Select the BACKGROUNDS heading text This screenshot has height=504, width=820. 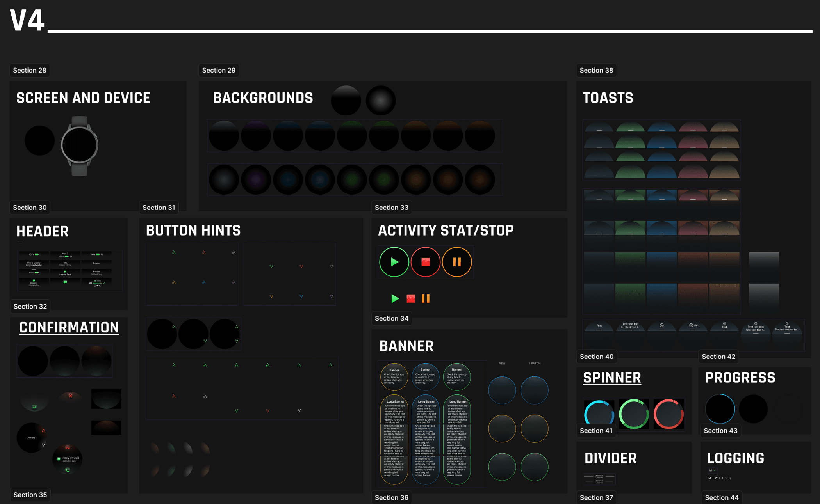tap(263, 98)
